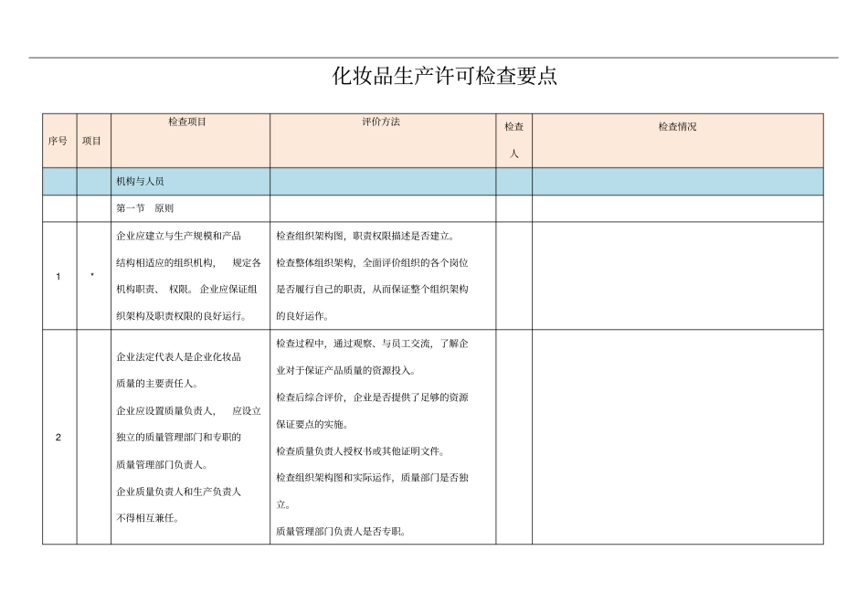Click the 检查人 column header
The height and width of the screenshot is (614, 868).
click(x=513, y=141)
